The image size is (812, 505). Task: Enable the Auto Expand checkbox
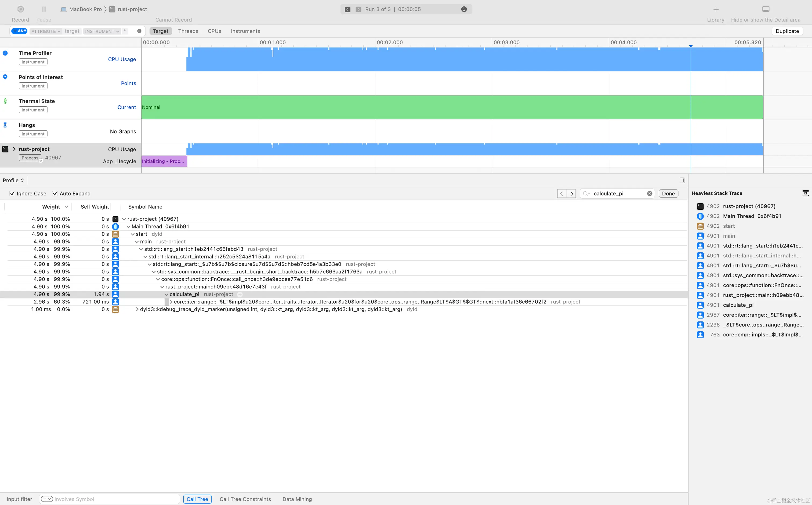pyautogui.click(x=55, y=193)
